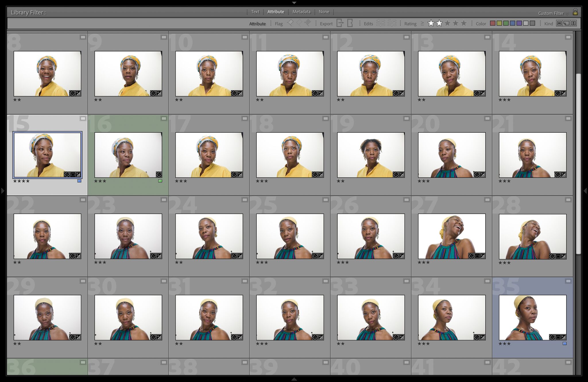This screenshot has width=588, height=382.
Task: Select the Text filter tab
Action: [x=255, y=12]
